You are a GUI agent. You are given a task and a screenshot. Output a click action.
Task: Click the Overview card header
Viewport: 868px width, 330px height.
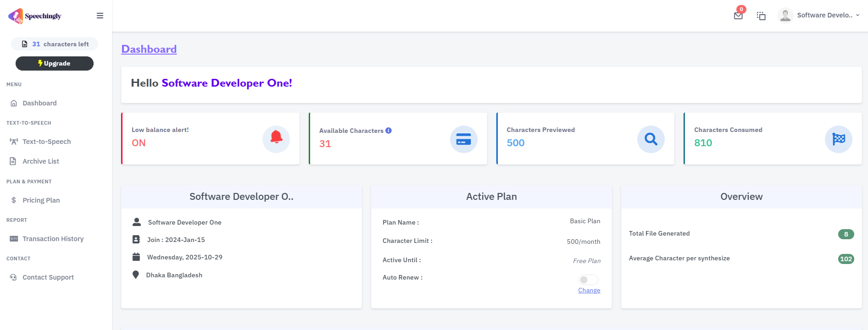(x=741, y=197)
